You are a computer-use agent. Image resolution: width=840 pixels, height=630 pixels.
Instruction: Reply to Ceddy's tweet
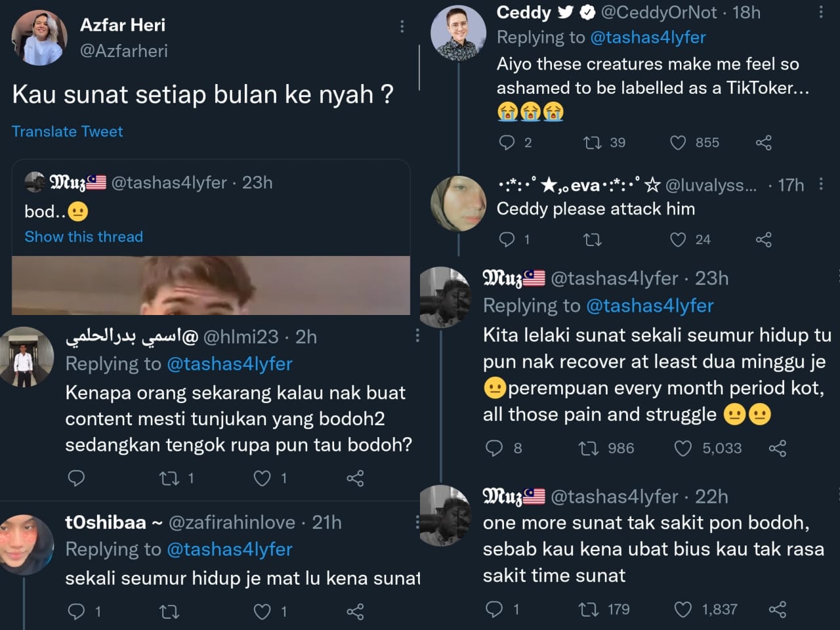click(507, 142)
